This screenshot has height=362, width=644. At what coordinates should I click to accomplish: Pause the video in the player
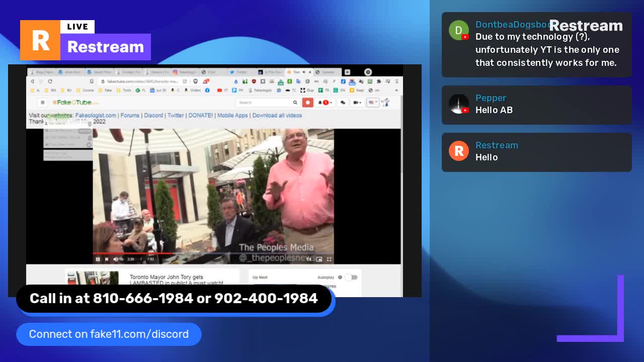tap(98, 259)
